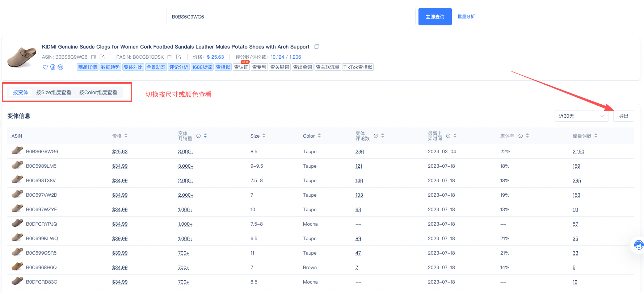Click the heart favorite icon
This screenshot has height=293, width=644.
[x=45, y=67]
